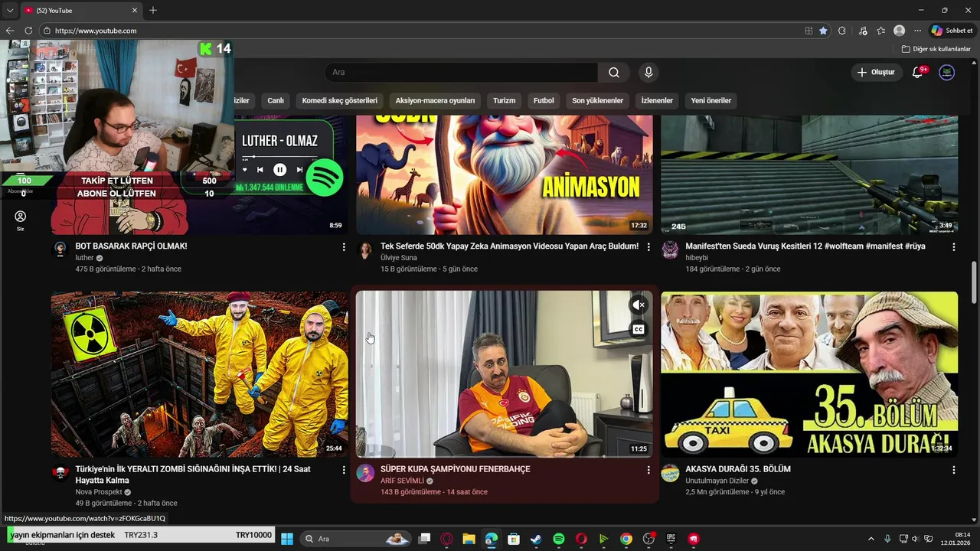Open options for Yapay Zeka Animasyon video

[x=648, y=247]
